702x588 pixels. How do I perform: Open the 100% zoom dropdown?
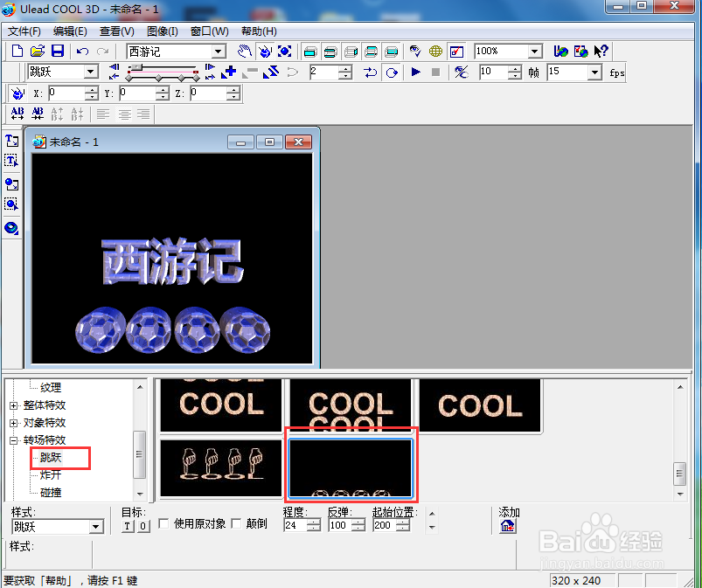pos(534,51)
